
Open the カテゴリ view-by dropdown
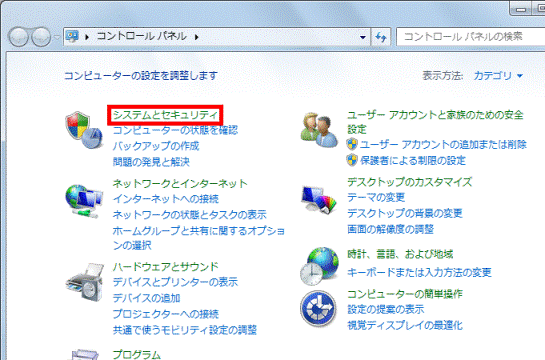point(498,75)
